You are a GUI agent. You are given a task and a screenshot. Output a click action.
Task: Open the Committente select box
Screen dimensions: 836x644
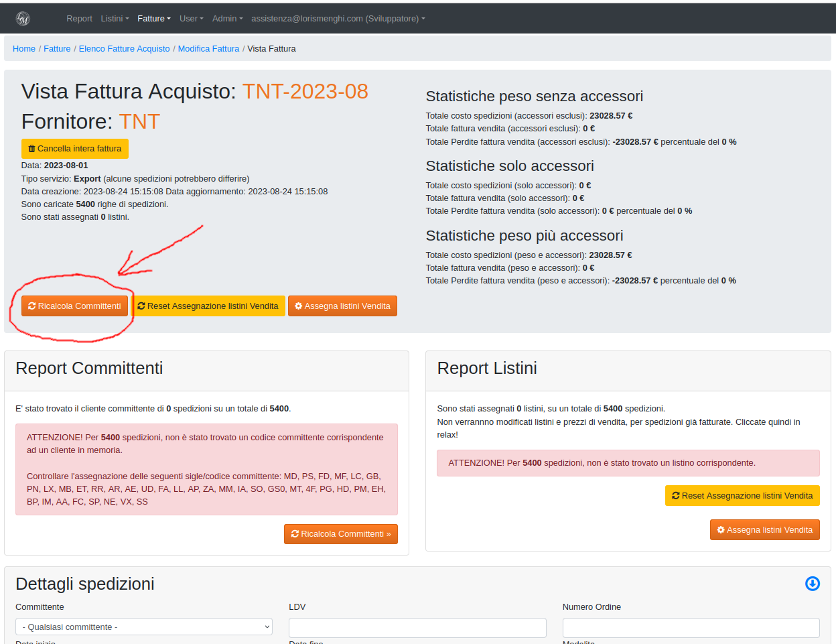point(143,627)
